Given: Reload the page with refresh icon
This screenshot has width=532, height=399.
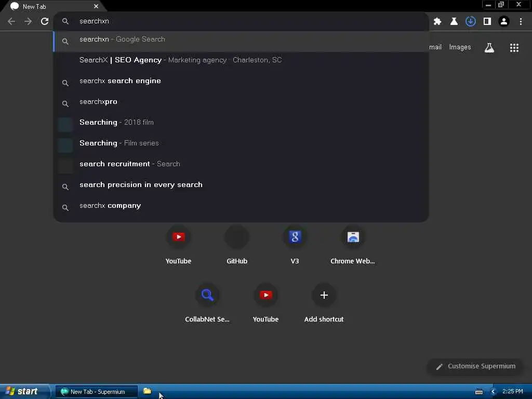Looking at the screenshot, I should click(45, 21).
